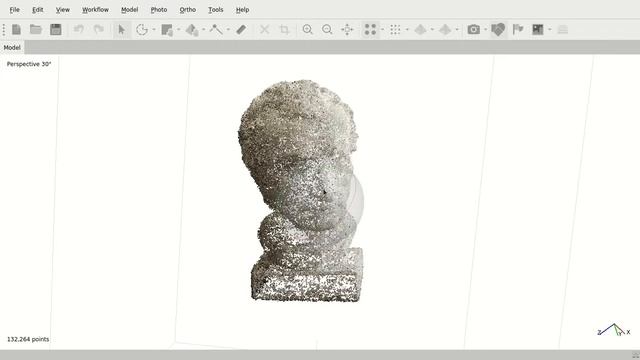The width and height of the screenshot is (640, 360).
Task: Activate the Ruler measurement tool
Action: coord(241,29)
